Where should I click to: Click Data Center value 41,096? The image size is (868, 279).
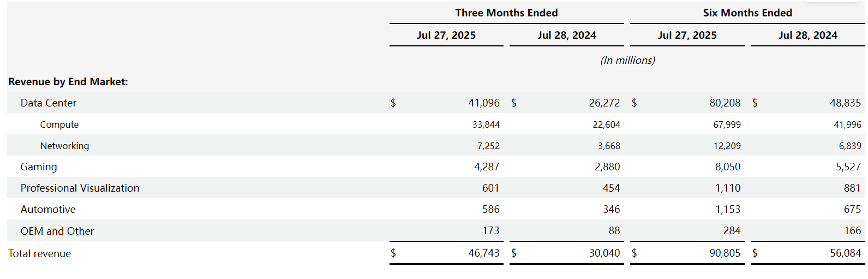pyautogui.click(x=484, y=103)
